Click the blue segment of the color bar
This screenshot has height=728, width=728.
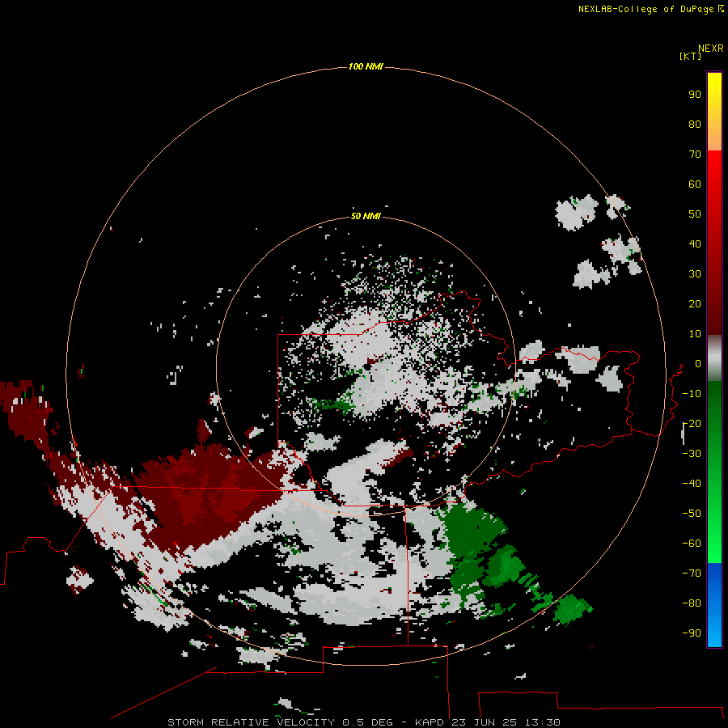(714, 604)
